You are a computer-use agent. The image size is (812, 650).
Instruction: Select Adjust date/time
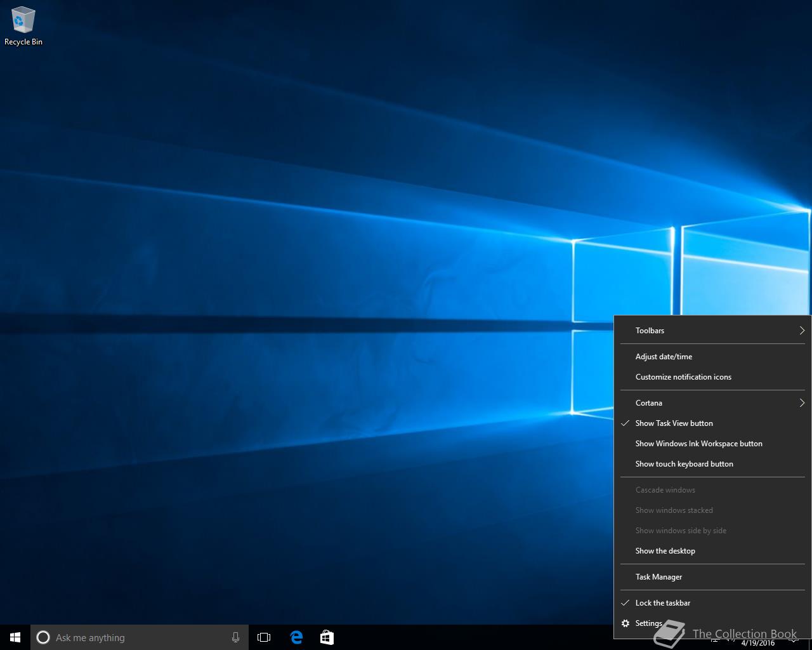click(x=712, y=356)
